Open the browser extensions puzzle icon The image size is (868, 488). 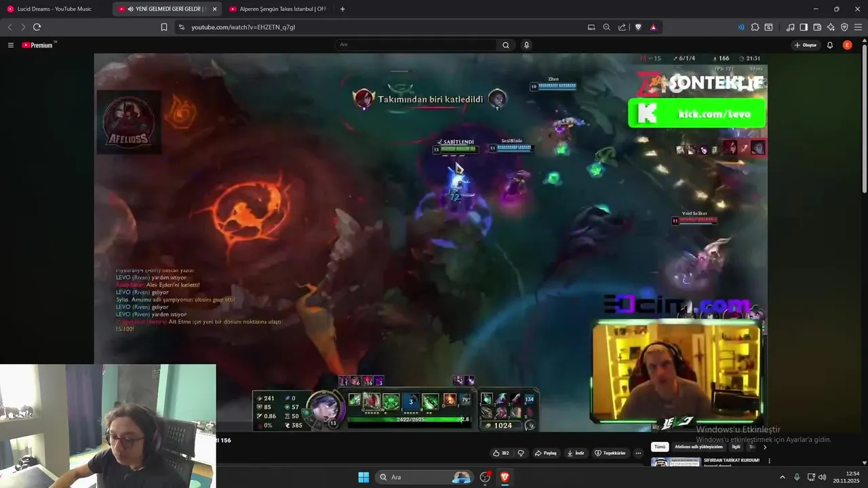coord(755,27)
